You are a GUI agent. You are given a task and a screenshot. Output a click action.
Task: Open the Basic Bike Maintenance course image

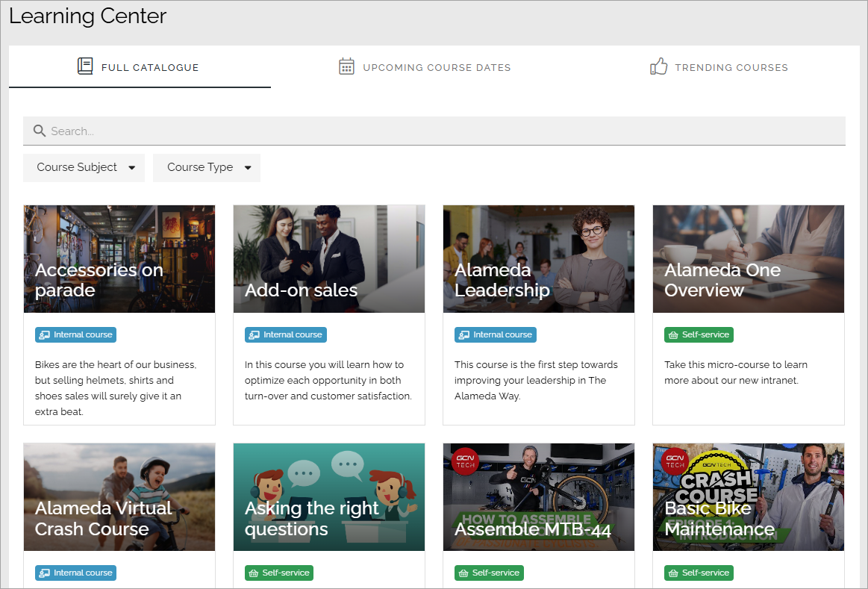click(749, 497)
